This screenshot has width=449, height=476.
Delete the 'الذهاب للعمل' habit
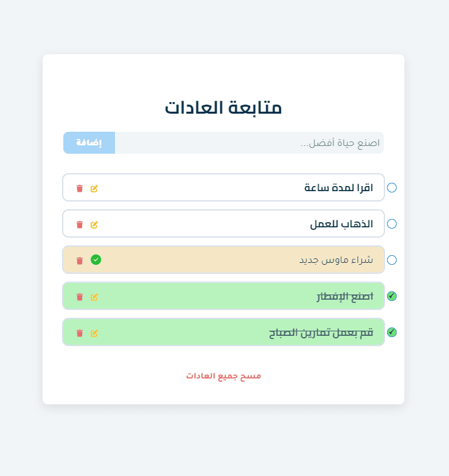click(79, 225)
